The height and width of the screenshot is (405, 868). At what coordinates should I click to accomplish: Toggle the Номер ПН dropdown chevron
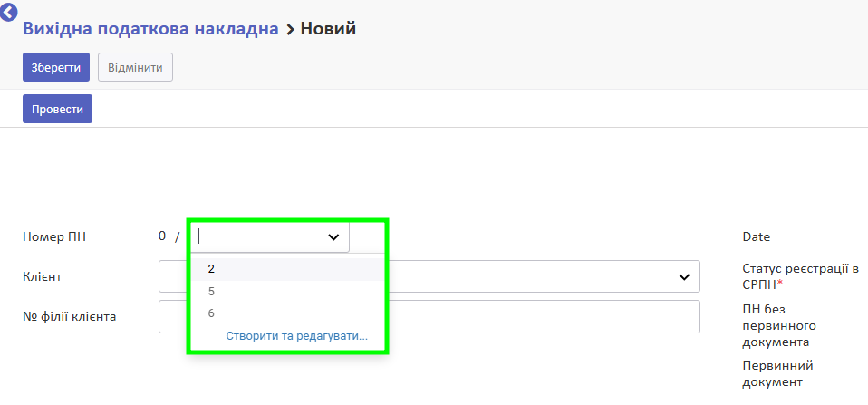coord(333,236)
